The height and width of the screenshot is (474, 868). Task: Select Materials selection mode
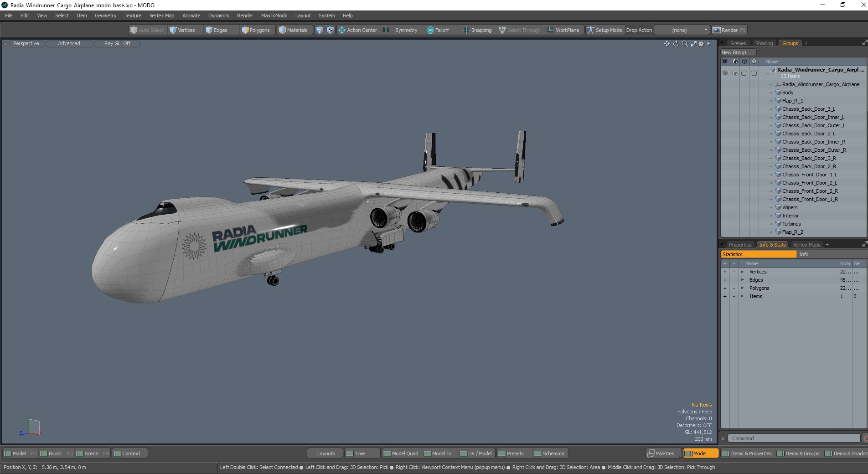pos(293,30)
